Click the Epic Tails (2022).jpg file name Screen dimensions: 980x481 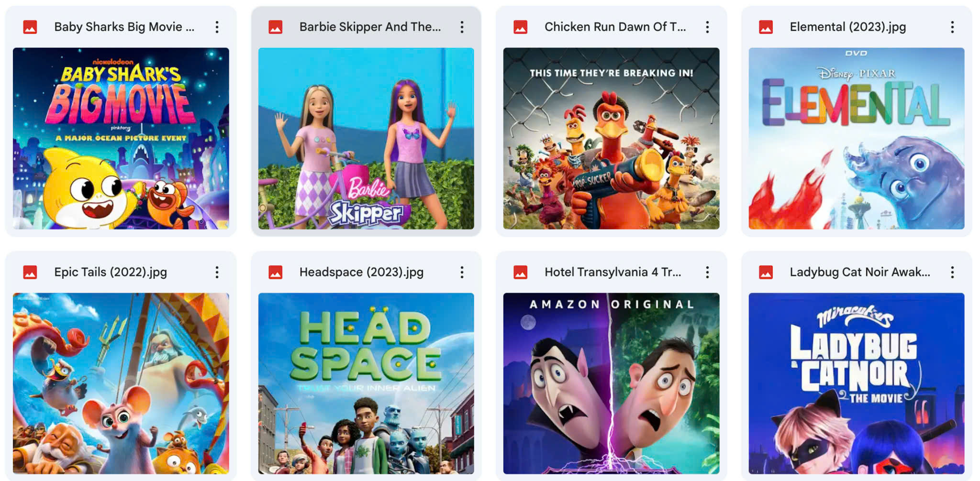111,272
